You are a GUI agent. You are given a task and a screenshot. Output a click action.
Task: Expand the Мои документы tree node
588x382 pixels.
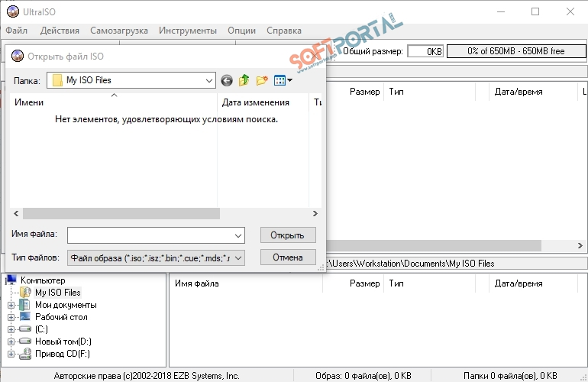(x=11, y=305)
